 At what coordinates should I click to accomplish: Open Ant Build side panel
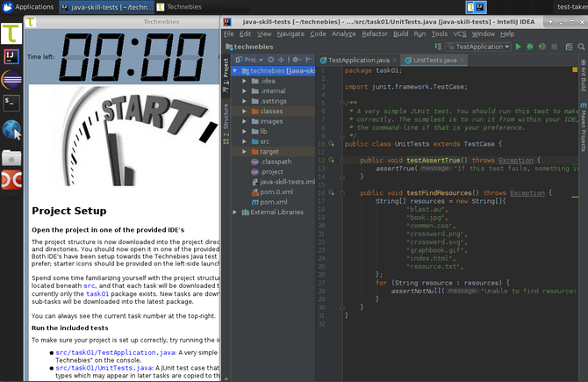583,76
